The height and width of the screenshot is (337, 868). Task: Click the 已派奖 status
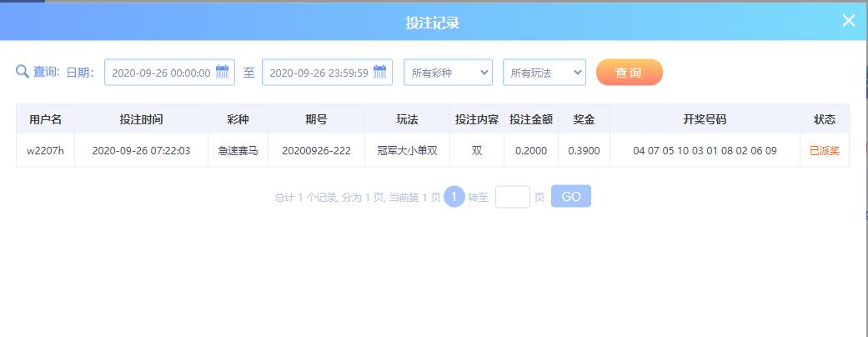point(825,150)
